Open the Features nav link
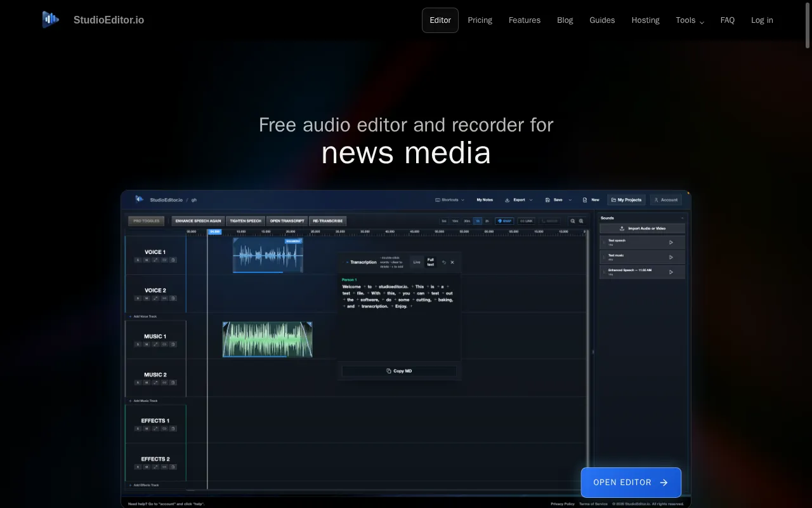 (525, 20)
